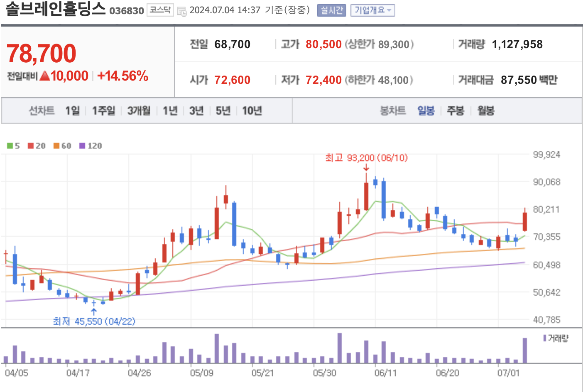Screen dimensions: 583x392
Task: Click the latest tall volume bar at the right end
Action: 525,351
